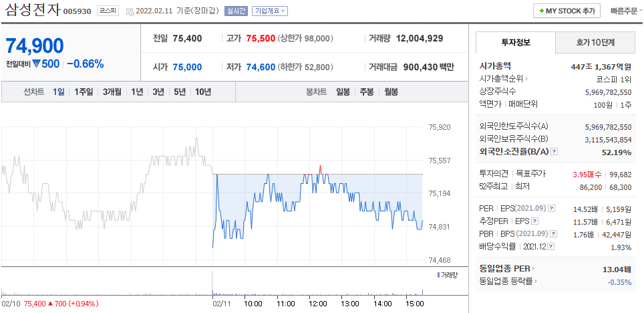
Task: Select the 1일 line chart period
Action: [58, 92]
